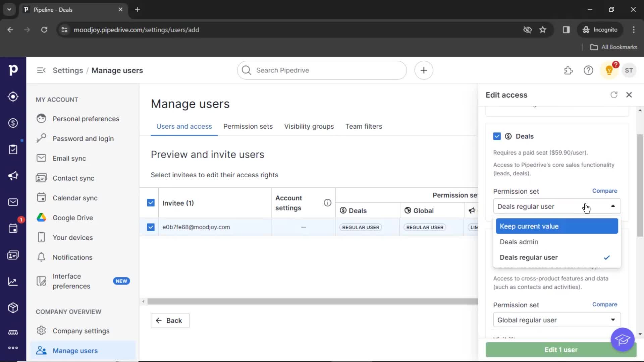Open Activities calendar icon with badge
Screen dimensions: 644x362
coord(13,229)
